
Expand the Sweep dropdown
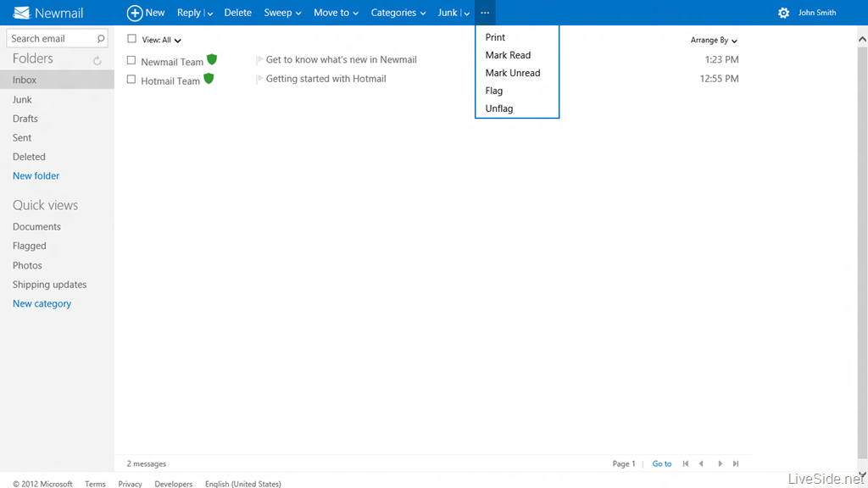(x=282, y=13)
